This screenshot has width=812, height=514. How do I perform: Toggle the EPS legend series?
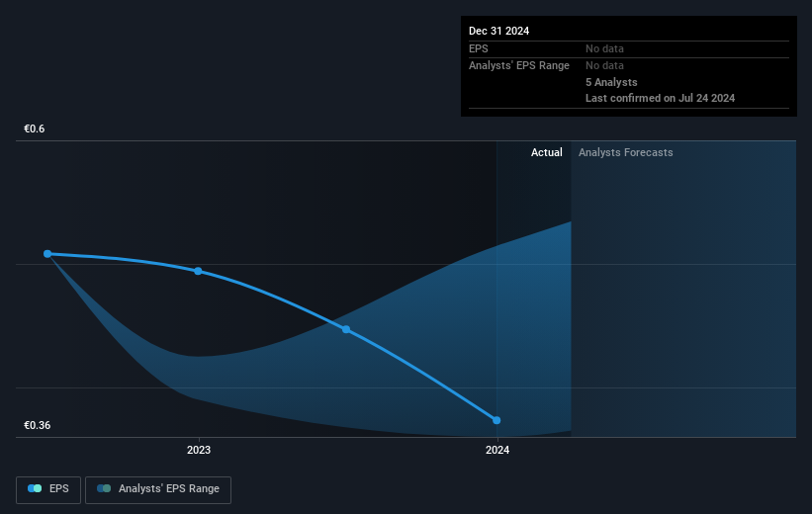48,489
